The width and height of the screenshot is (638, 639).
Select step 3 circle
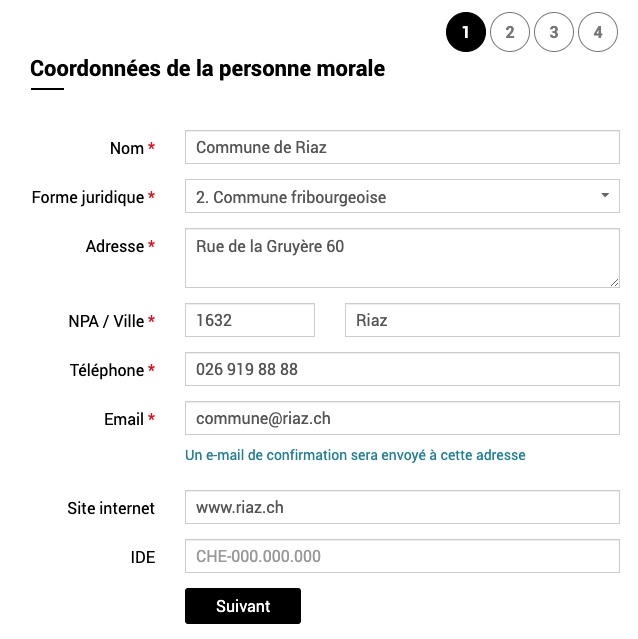click(554, 32)
